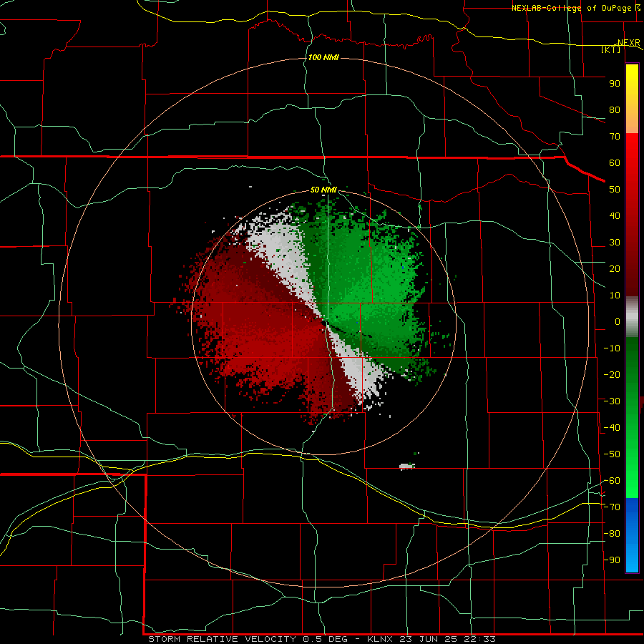Click the '[KT]' units label

pos(611,49)
